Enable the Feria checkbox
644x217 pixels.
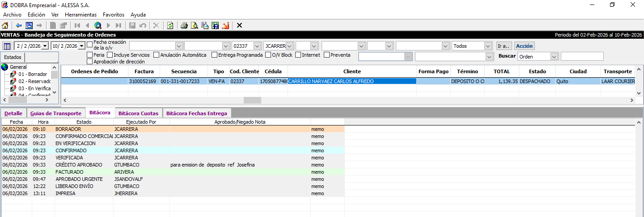(x=90, y=55)
